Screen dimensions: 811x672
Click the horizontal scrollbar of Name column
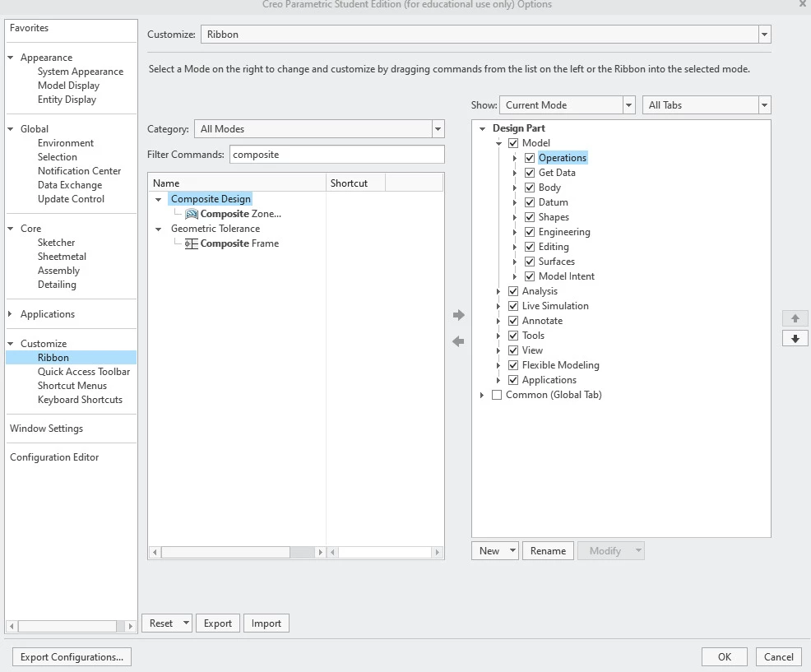click(x=225, y=552)
